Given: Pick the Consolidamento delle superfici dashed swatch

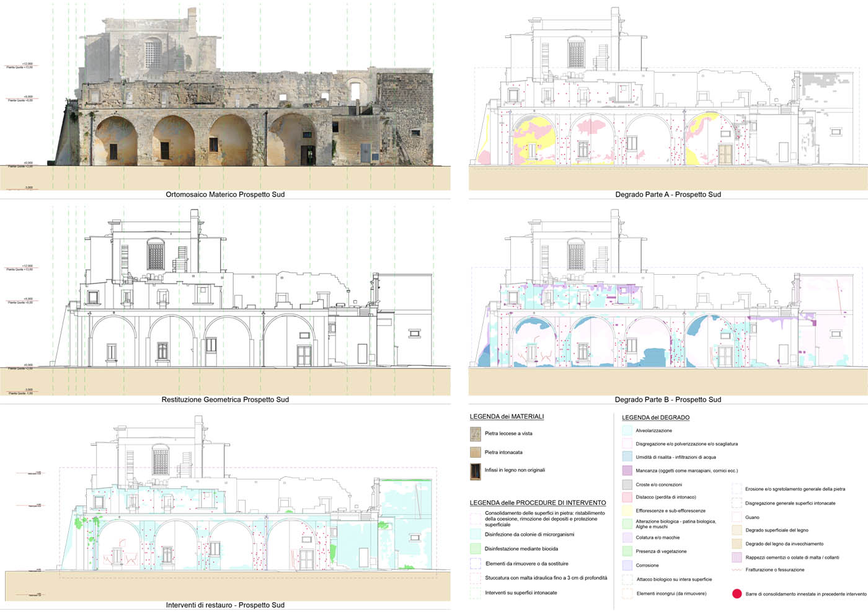Looking at the screenshot, I should [476, 518].
